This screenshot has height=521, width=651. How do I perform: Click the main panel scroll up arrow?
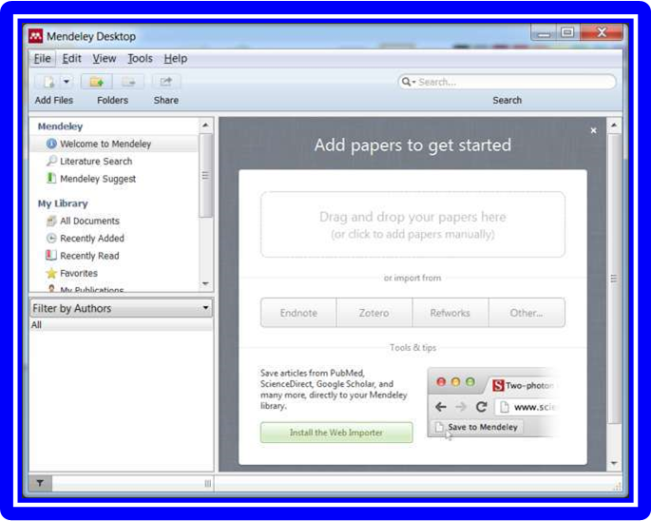click(x=614, y=125)
